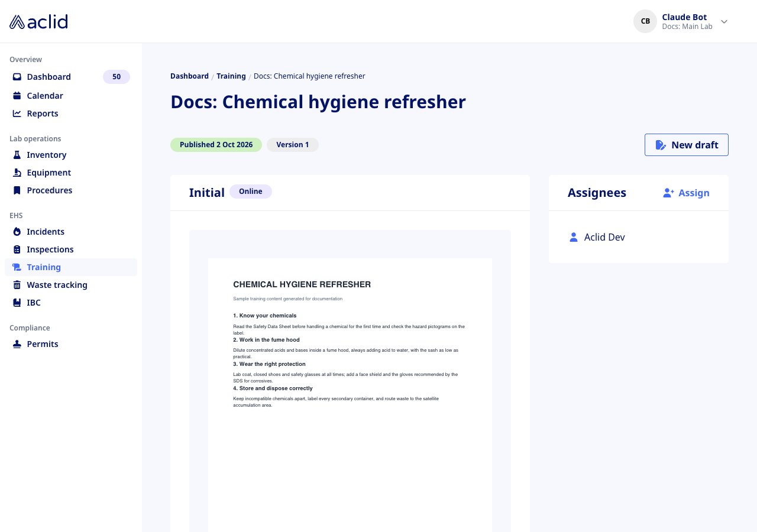Click the Assignees panel heading
Image resolution: width=757 pixels, height=532 pixels.
[x=597, y=193]
